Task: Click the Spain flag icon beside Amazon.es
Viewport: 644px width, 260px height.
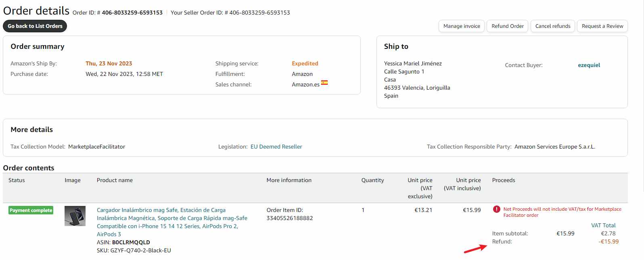Action: coord(324,83)
